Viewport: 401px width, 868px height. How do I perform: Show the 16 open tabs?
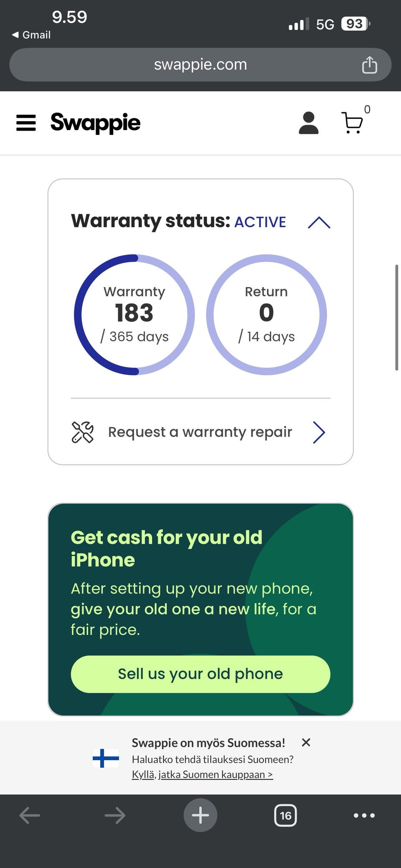coord(285,815)
